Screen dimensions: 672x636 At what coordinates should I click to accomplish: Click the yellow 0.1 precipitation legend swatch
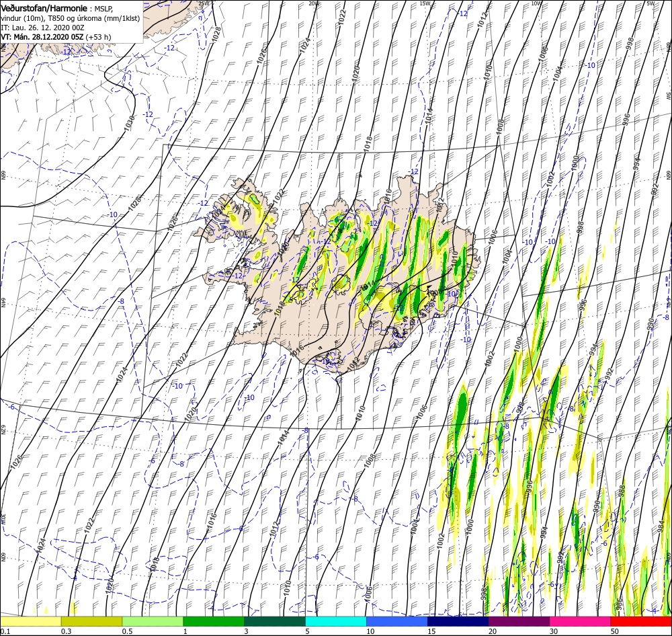30,621
